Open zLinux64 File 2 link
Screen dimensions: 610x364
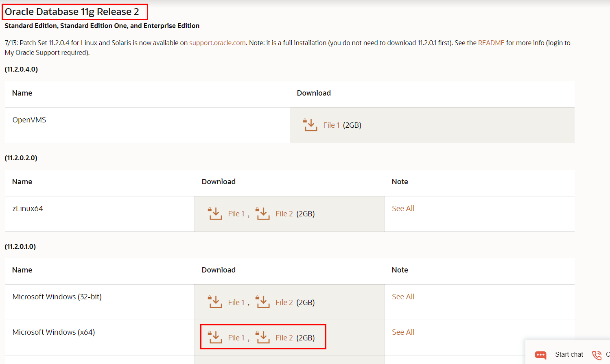[x=284, y=214]
